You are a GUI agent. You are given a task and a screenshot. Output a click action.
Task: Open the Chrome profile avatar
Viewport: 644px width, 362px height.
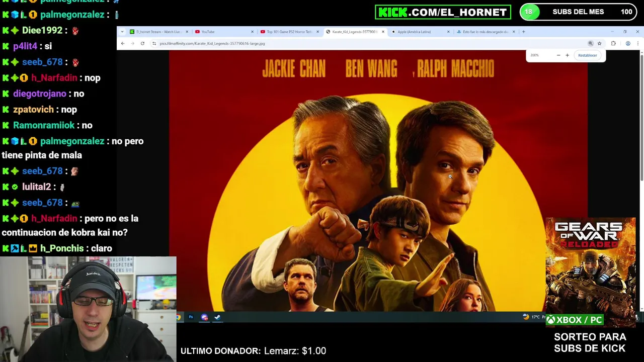(628, 43)
